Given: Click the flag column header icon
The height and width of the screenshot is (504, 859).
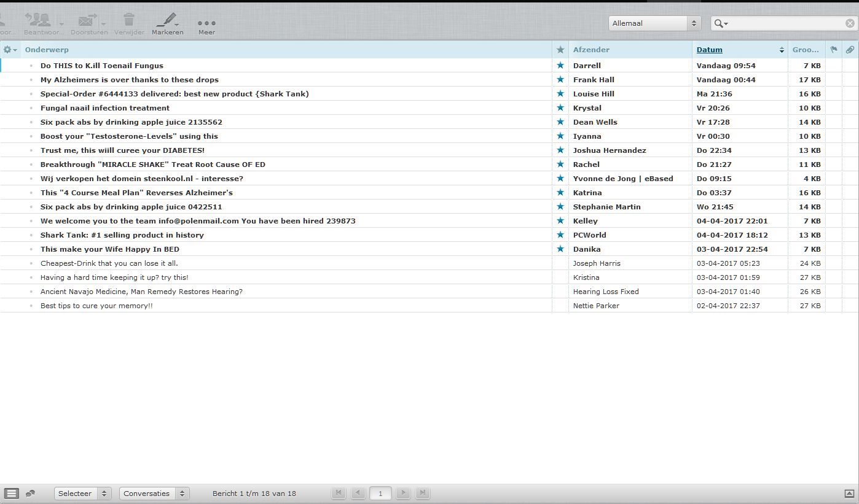Looking at the screenshot, I should pos(834,50).
